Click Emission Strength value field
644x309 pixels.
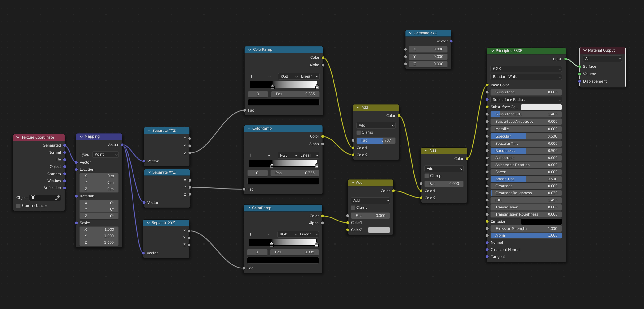526,229
